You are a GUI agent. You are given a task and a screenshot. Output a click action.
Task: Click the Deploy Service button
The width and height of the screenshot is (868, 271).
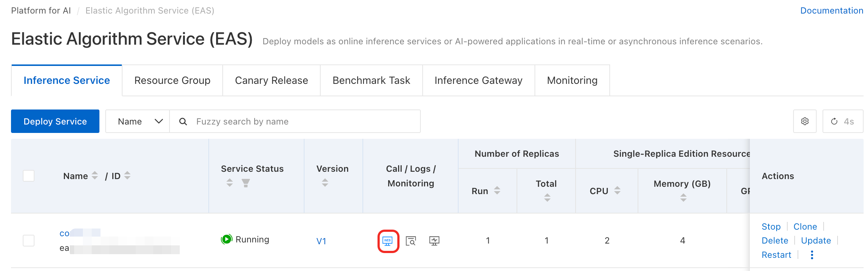click(55, 121)
